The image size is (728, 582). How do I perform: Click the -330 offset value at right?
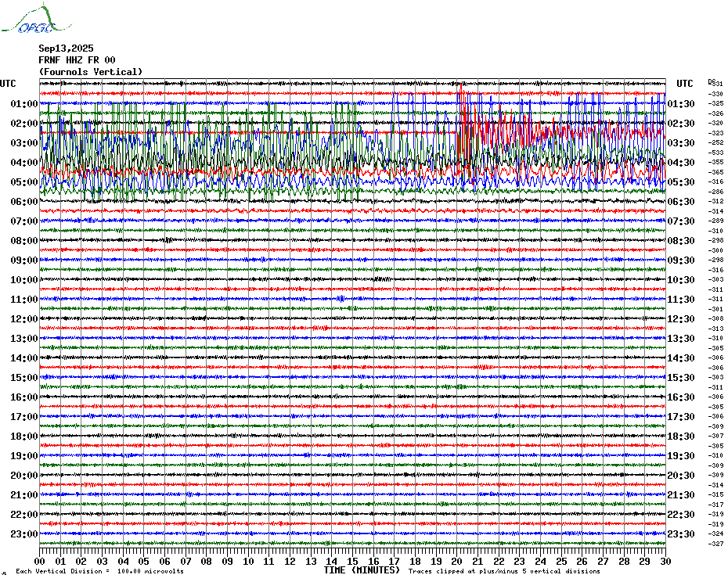tap(715, 94)
